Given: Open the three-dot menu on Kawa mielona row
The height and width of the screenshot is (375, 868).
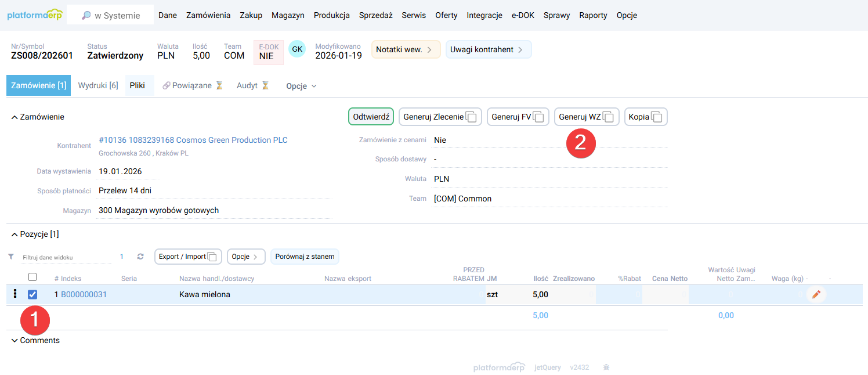Looking at the screenshot, I should click(x=15, y=294).
